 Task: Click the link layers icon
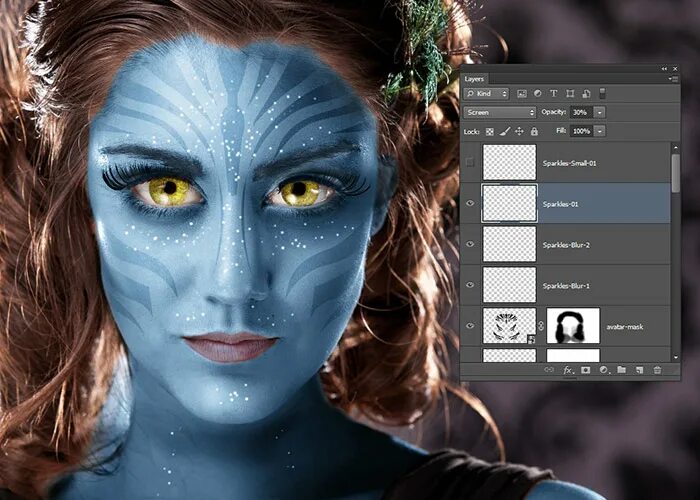(549, 370)
